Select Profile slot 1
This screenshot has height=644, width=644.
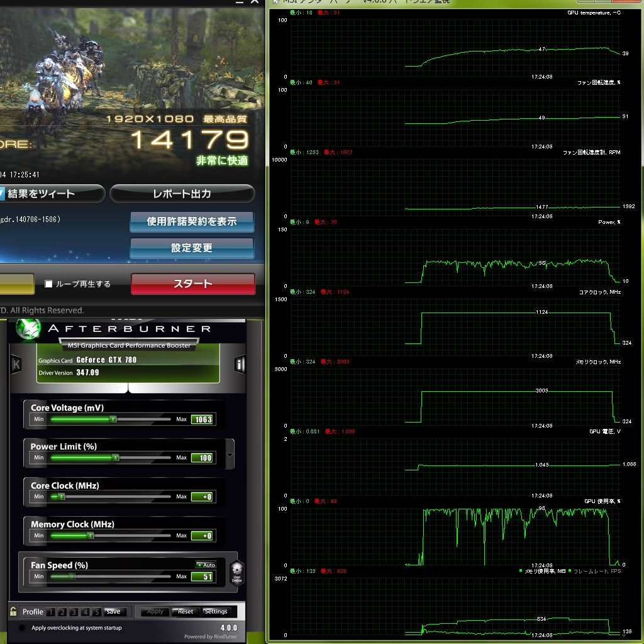click(50, 612)
